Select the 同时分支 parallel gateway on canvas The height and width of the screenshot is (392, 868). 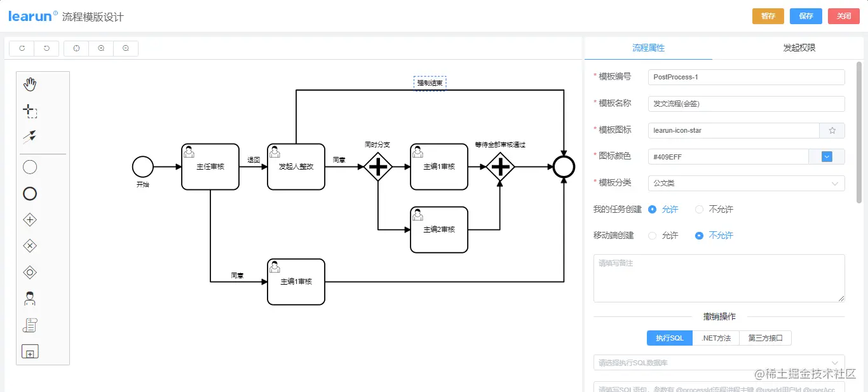(x=378, y=167)
